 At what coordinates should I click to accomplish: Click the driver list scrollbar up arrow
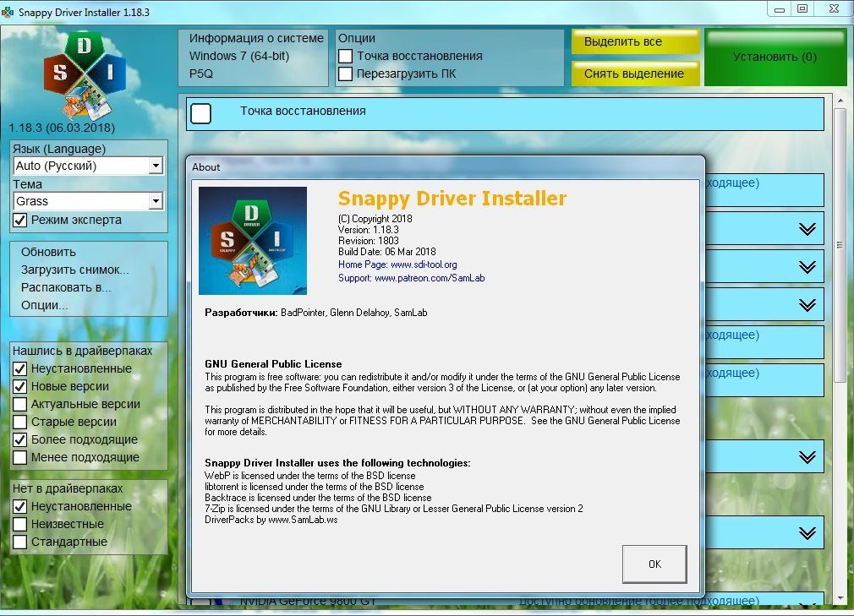[840, 101]
